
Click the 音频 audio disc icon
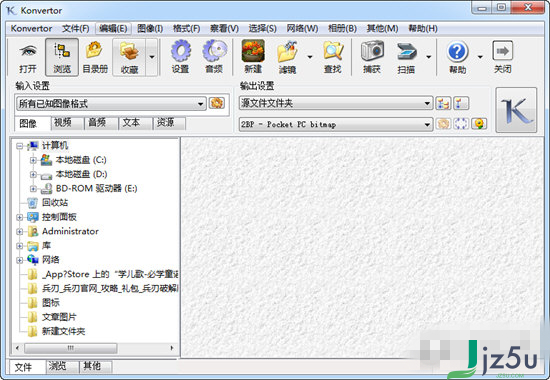click(x=214, y=51)
